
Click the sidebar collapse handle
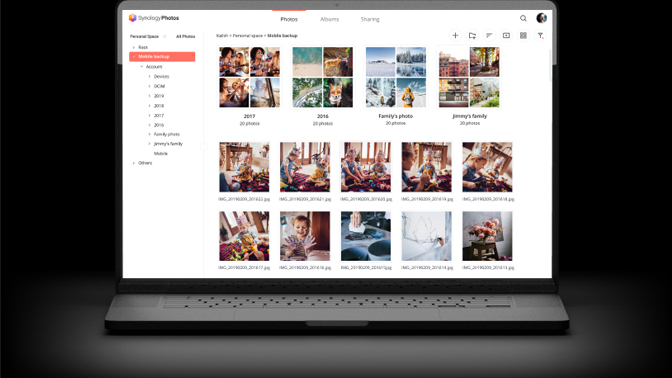coord(204,147)
